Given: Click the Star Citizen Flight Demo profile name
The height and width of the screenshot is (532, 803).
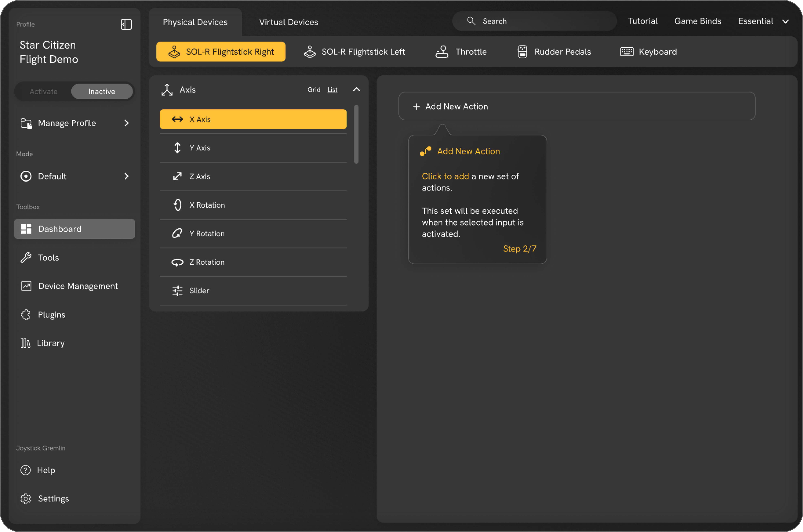Looking at the screenshot, I should [x=49, y=52].
